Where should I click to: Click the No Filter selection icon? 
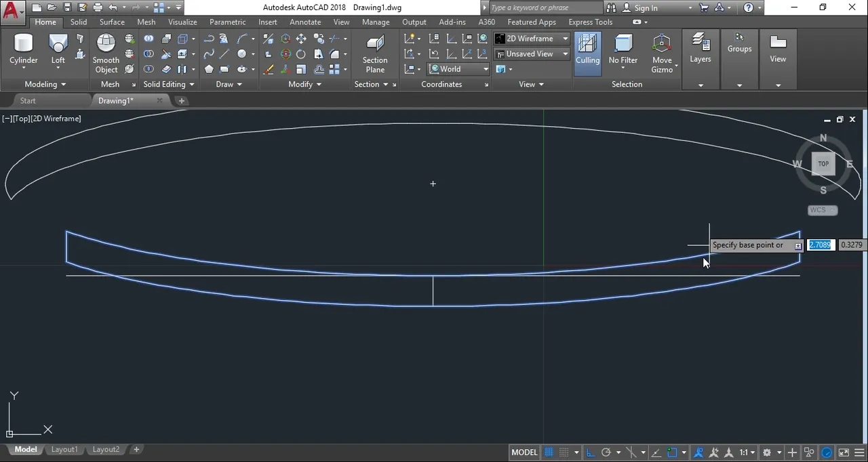coord(623,51)
